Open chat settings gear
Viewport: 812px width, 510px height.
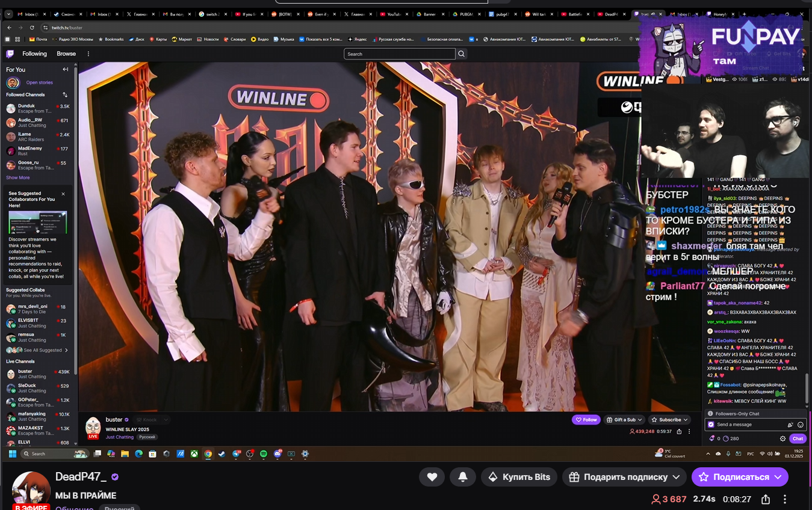[783, 438]
